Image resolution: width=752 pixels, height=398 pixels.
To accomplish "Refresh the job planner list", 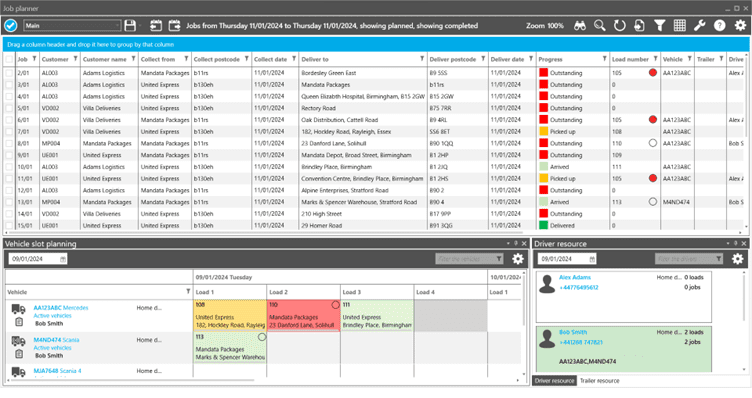I will [620, 25].
